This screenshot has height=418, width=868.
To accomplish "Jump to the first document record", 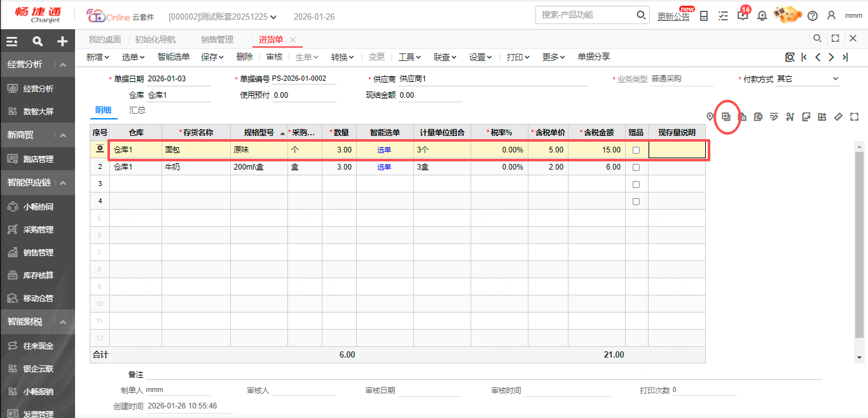I will [804, 57].
